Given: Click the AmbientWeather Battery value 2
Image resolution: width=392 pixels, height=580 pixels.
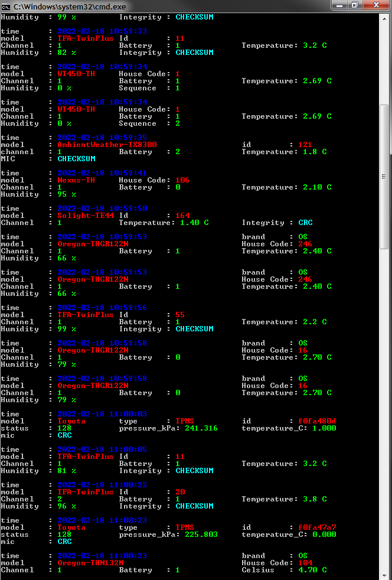Looking at the screenshot, I should (x=178, y=152).
